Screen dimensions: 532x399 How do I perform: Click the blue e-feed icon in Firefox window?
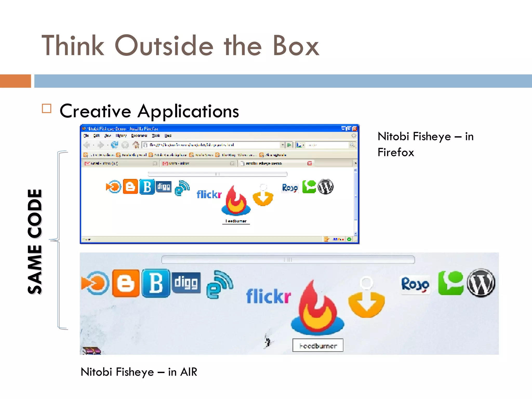click(x=182, y=188)
